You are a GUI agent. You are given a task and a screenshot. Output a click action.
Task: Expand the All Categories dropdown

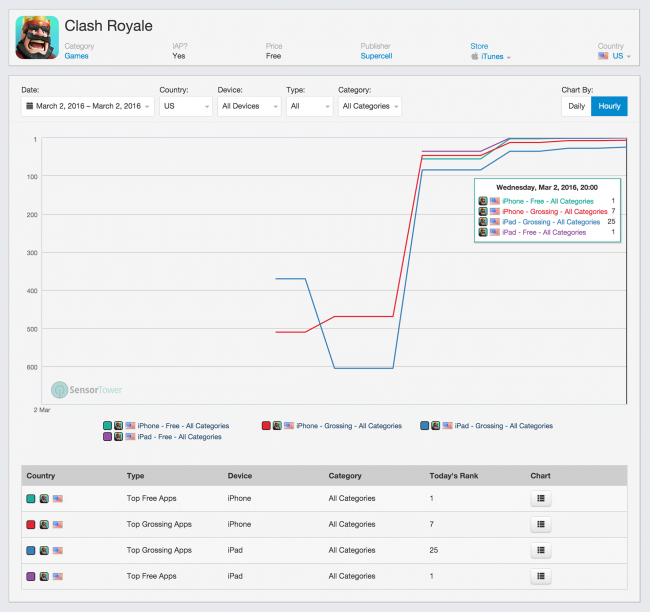tap(369, 106)
